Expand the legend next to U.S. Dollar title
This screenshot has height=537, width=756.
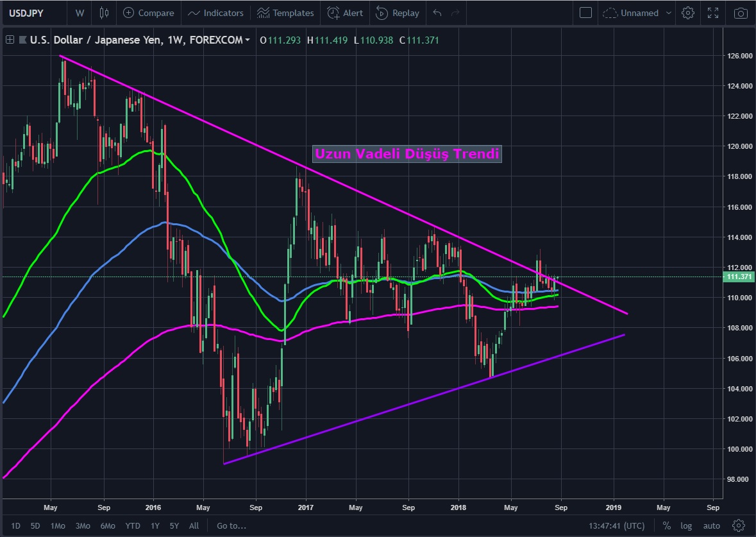(10, 40)
